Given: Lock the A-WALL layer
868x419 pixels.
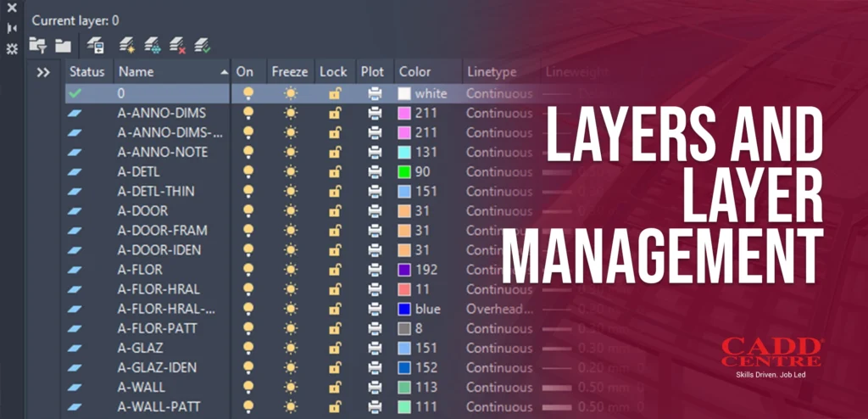Looking at the screenshot, I should (x=335, y=388).
